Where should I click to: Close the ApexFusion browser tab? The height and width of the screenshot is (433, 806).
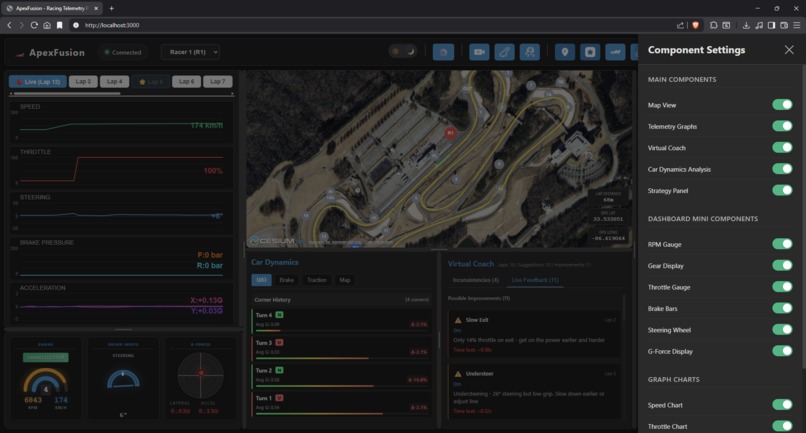[x=96, y=8]
